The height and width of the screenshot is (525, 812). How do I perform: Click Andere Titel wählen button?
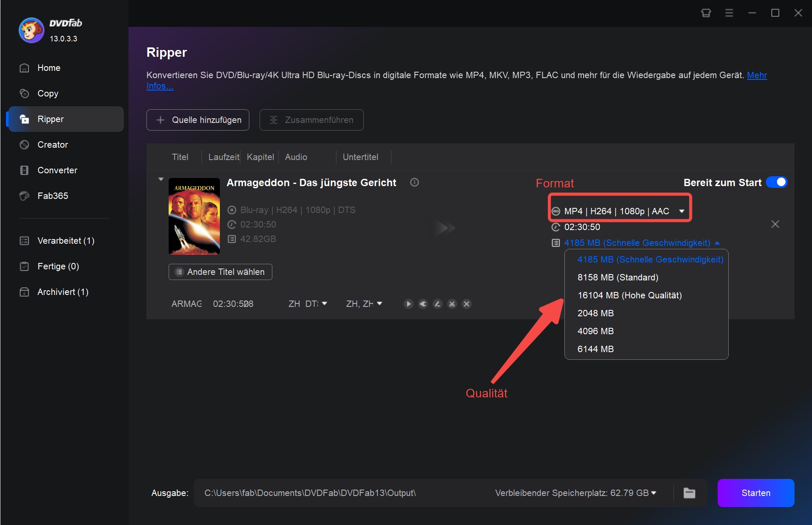coord(220,272)
